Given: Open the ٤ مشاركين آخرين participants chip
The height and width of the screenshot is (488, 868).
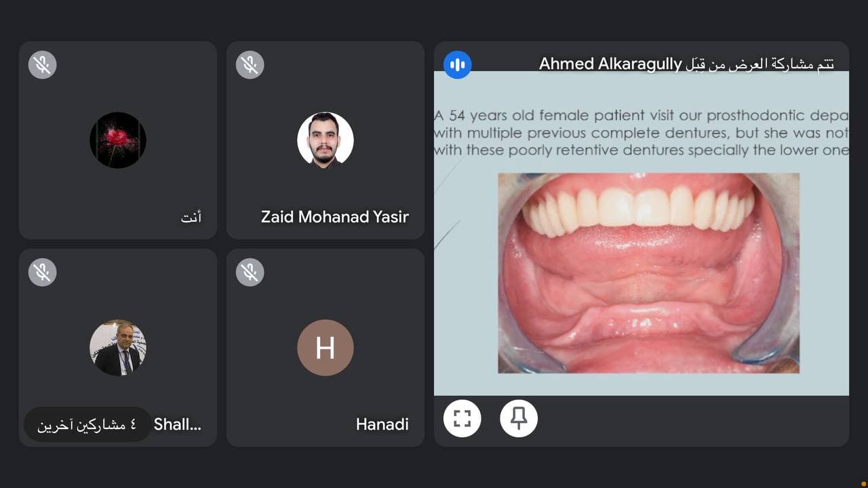Looking at the screenshot, I should [x=87, y=425].
